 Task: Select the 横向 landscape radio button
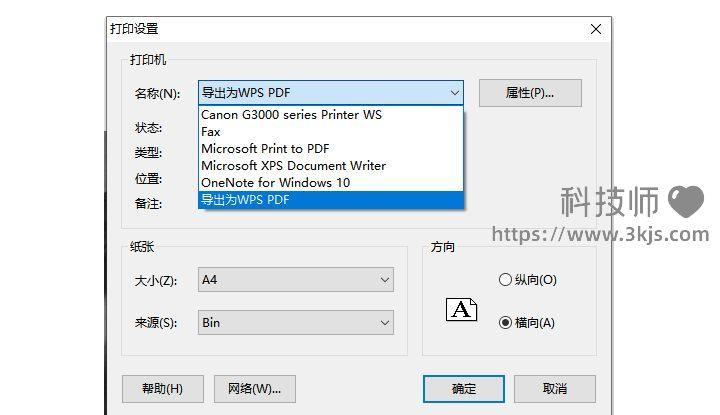pos(505,323)
